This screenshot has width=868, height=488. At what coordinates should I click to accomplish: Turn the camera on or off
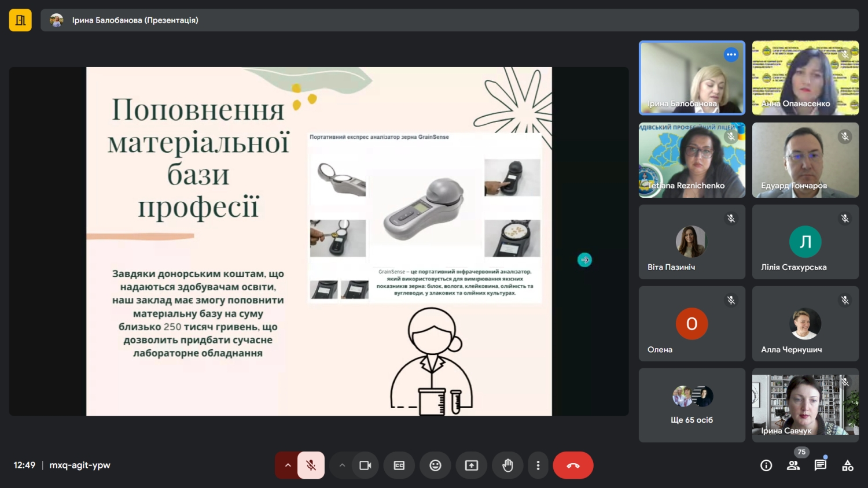[365, 465]
